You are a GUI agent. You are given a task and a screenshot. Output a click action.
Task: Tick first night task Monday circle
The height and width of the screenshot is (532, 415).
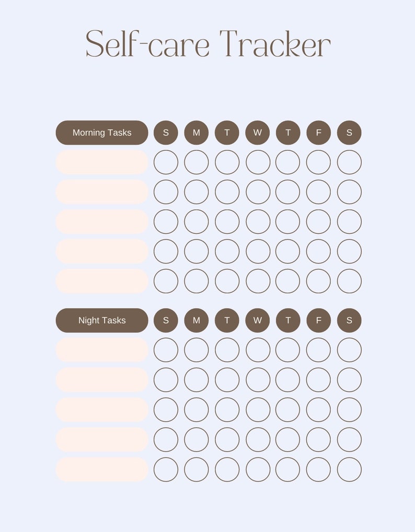point(197,350)
